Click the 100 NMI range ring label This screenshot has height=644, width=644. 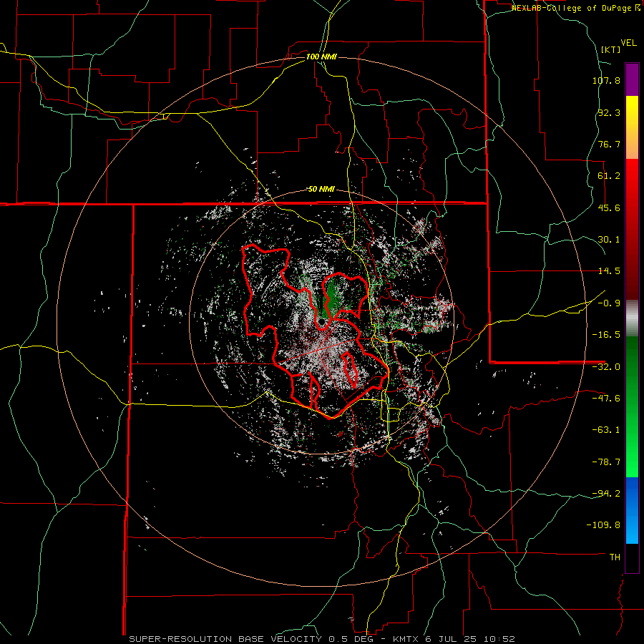click(321, 57)
